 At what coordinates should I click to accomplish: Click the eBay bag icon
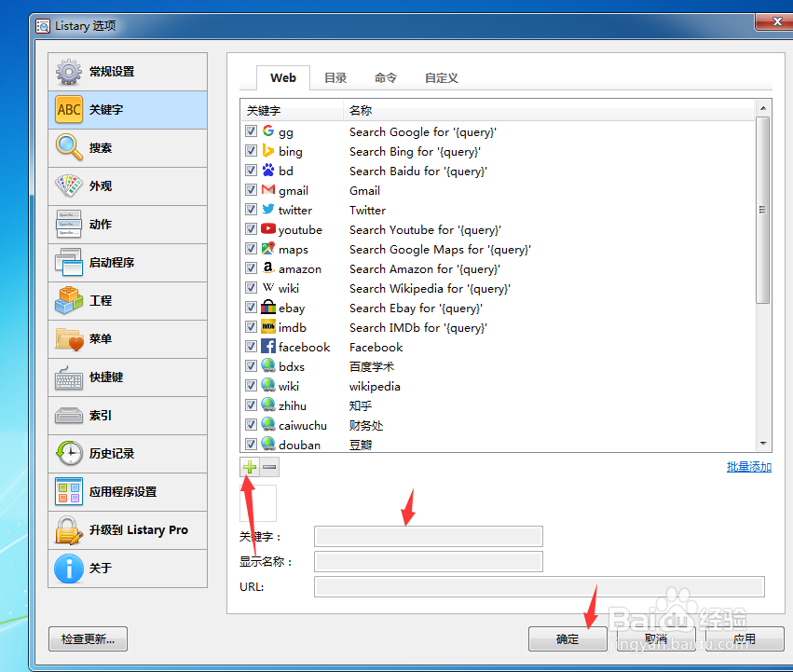268,308
